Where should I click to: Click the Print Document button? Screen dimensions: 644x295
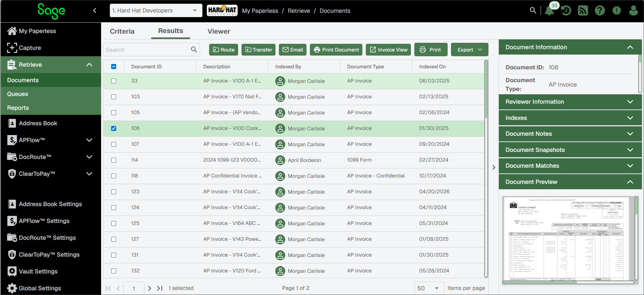pos(336,50)
